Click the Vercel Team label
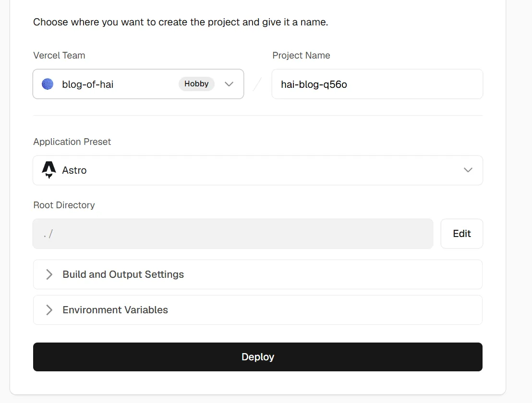The height and width of the screenshot is (403, 532). [x=59, y=55]
